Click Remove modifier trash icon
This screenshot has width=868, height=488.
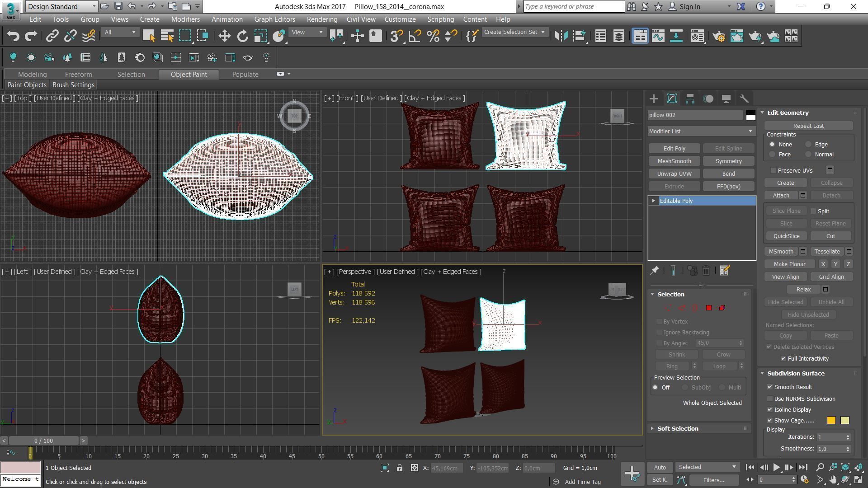(x=706, y=270)
